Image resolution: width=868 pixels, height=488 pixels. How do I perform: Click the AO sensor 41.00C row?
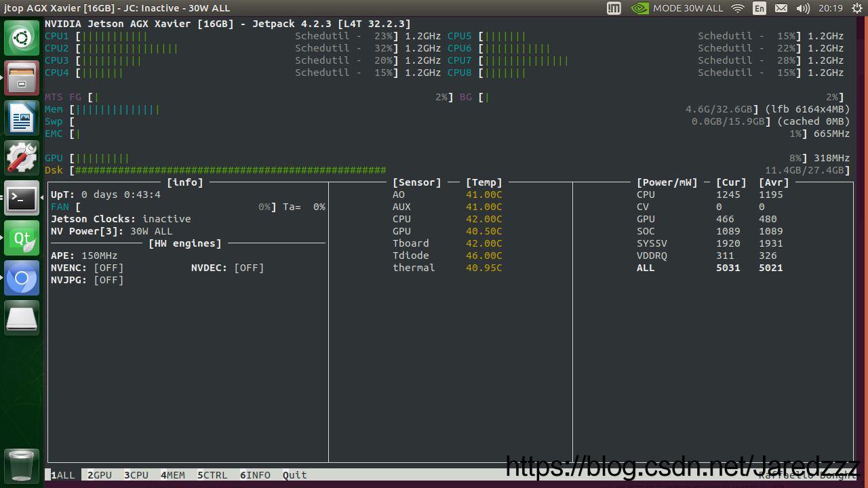(448, 195)
